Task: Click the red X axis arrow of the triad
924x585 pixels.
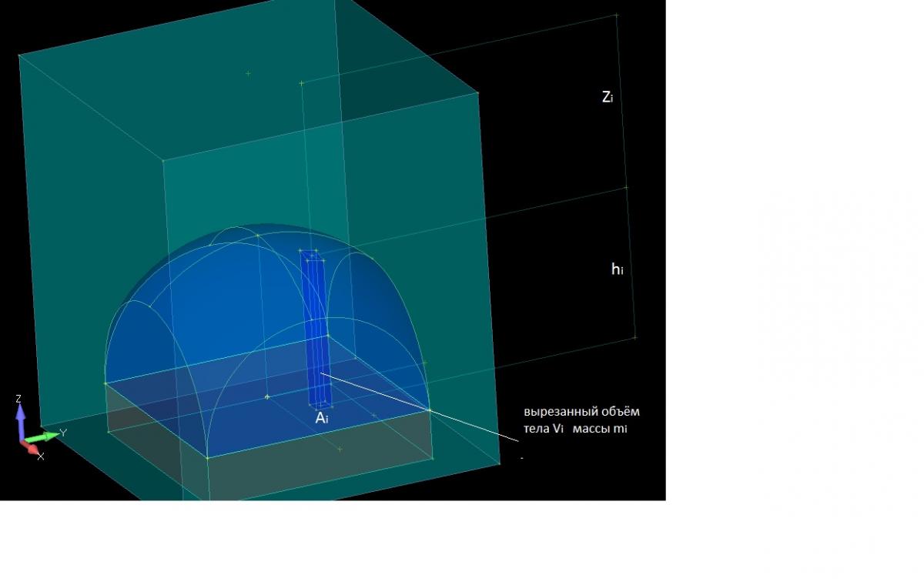Action: [33, 449]
